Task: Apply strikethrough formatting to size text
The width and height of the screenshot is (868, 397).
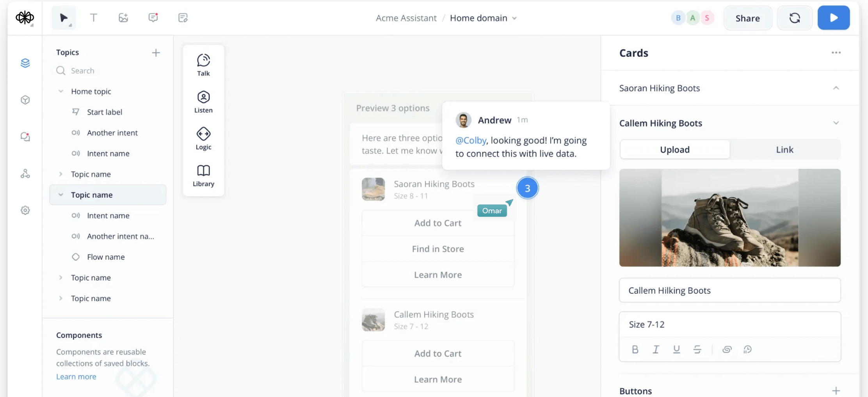Action: pyautogui.click(x=697, y=349)
